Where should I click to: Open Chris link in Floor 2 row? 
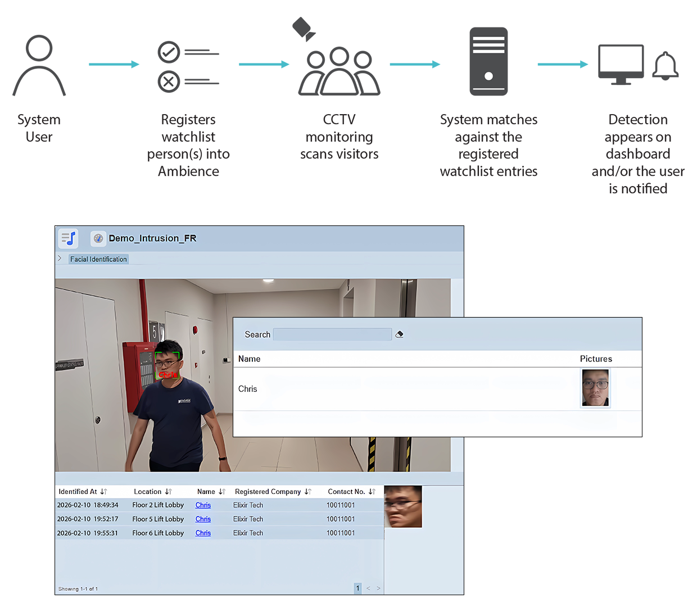click(203, 505)
